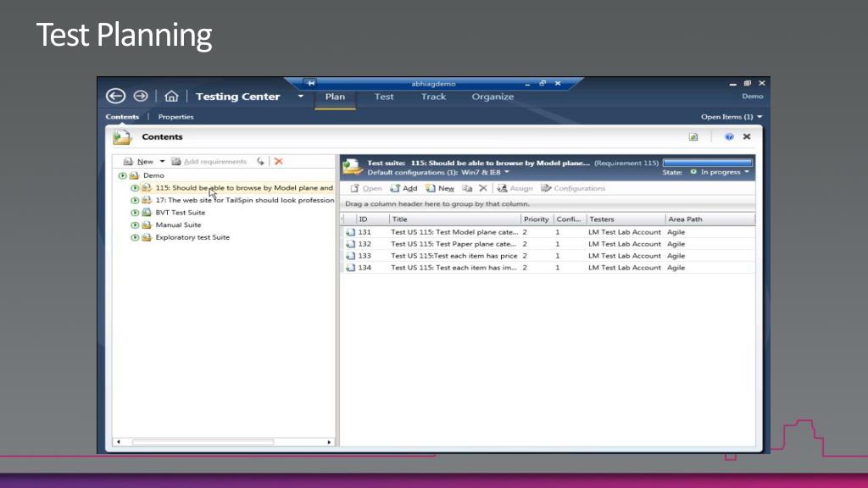Sort by the Area Path column header
868x488 pixels.
click(x=710, y=219)
